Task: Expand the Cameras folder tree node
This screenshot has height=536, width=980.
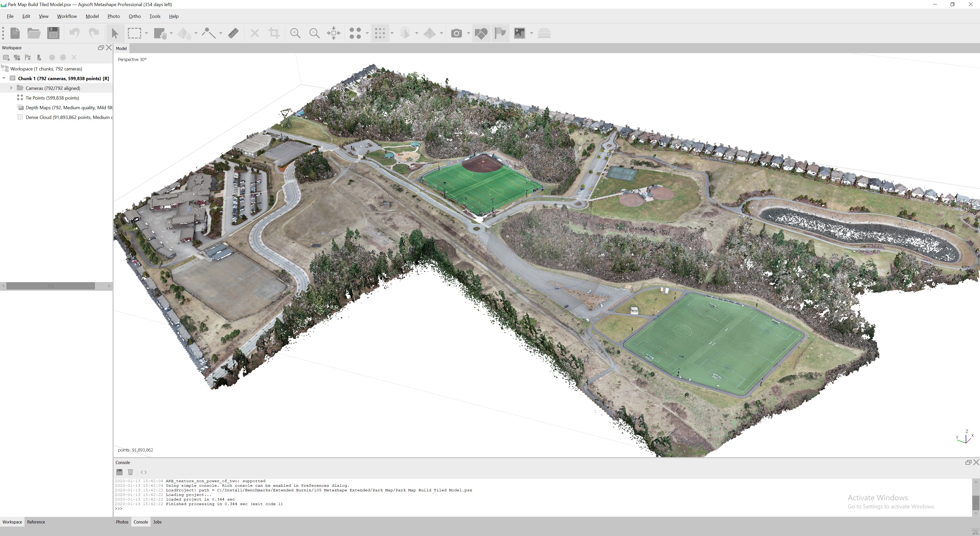Action: (11, 88)
